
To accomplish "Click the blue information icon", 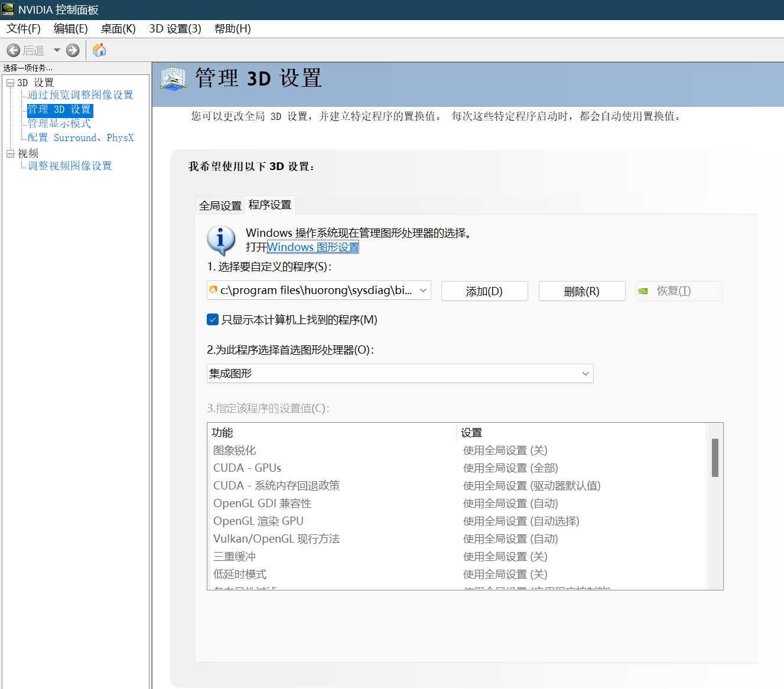I will pyautogui.click(x=221, y=240).
